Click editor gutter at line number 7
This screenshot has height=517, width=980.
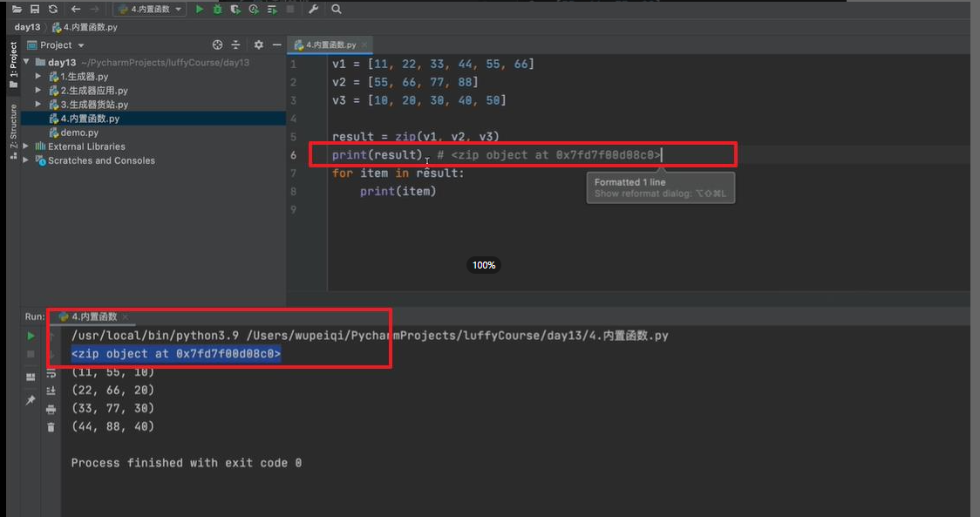[293, 173]
